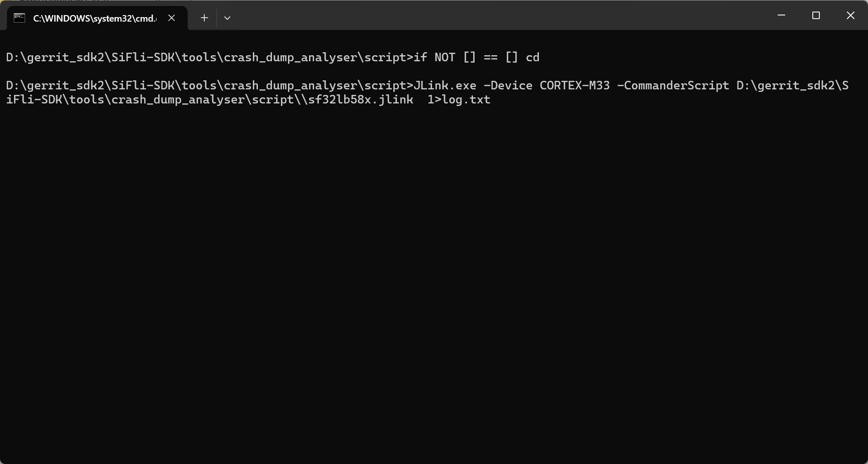Click the -Device argument text
Image resolution: width=868 pixels, height=464 pixels.
click(x=508, y=85)
